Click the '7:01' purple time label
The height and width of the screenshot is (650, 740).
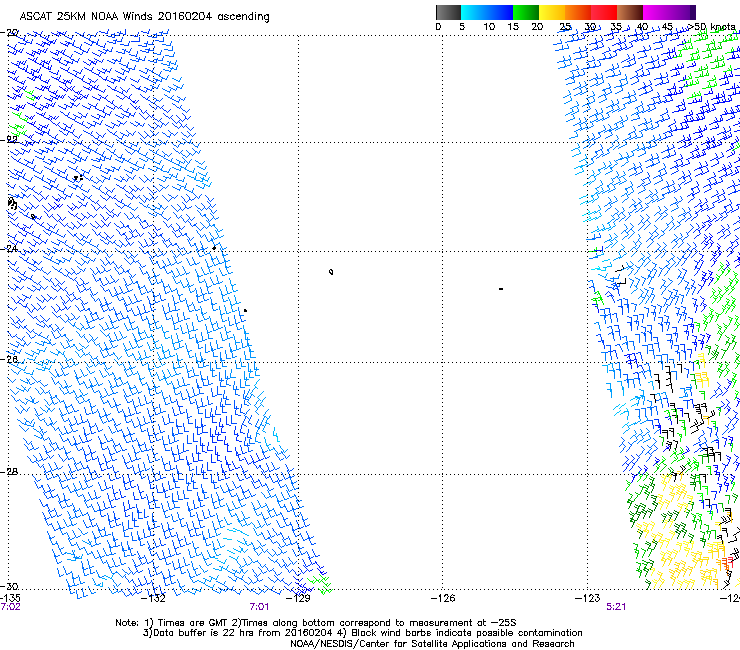259,607
